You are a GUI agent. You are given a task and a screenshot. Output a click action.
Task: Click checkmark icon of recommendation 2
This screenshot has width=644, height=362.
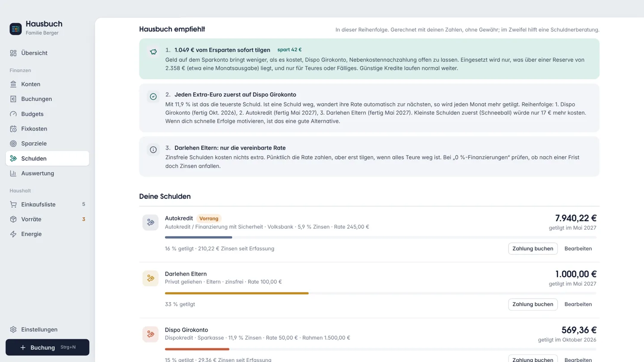153,97
